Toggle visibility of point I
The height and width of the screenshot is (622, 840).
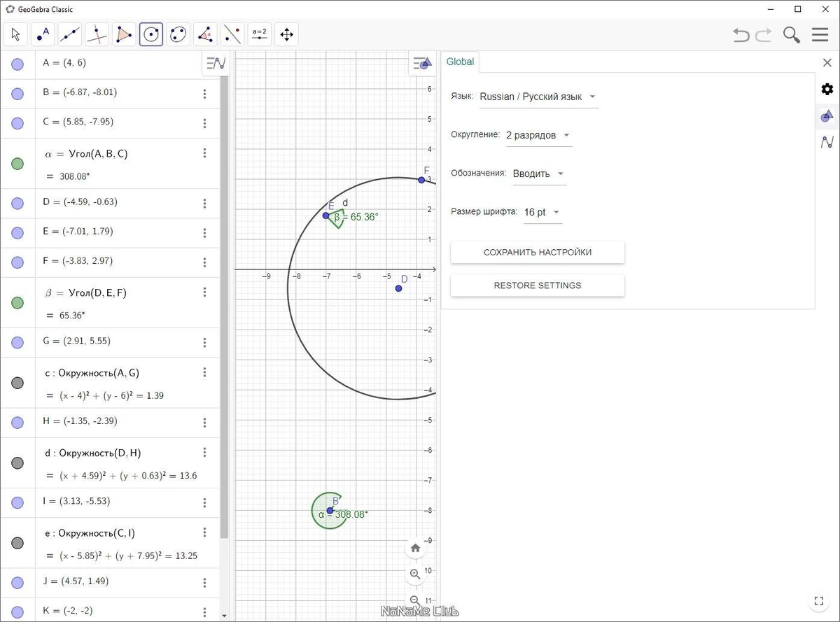coord(17,502)
